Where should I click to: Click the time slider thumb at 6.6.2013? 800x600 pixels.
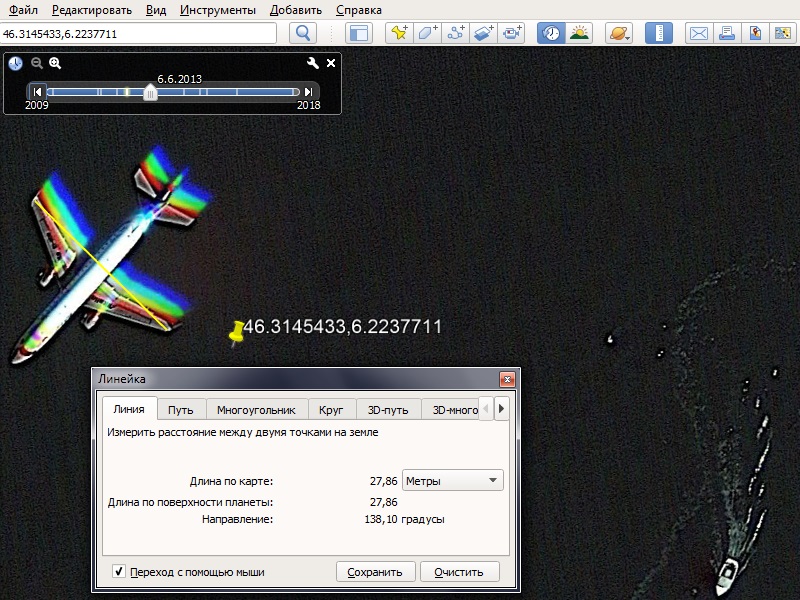pyautogui.click(x=150, y=92)
